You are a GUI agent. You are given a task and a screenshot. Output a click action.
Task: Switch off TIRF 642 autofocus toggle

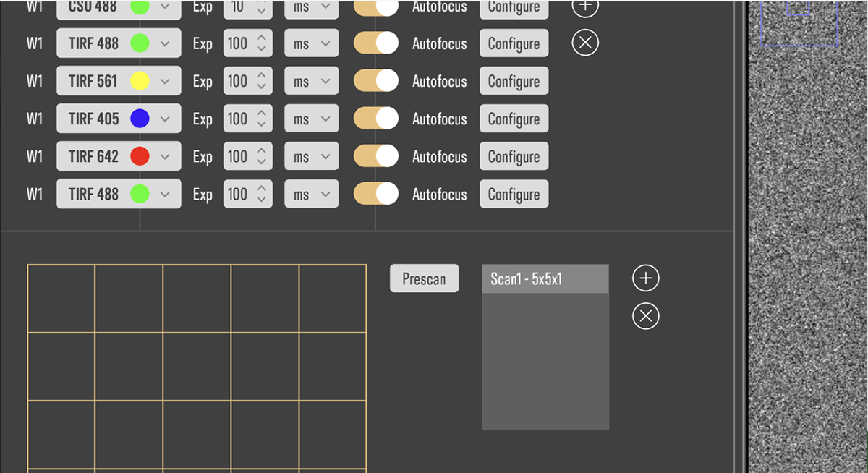tap(375, 156)
